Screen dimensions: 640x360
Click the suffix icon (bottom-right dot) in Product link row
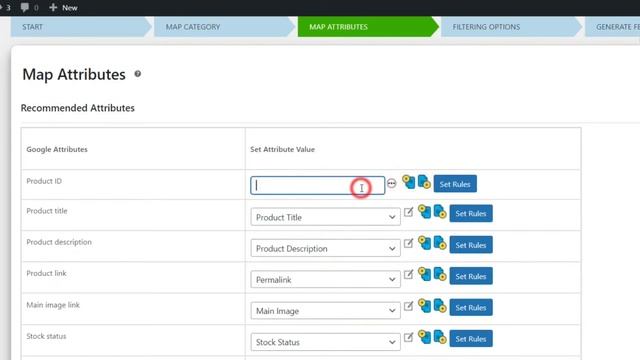point(440,274)
